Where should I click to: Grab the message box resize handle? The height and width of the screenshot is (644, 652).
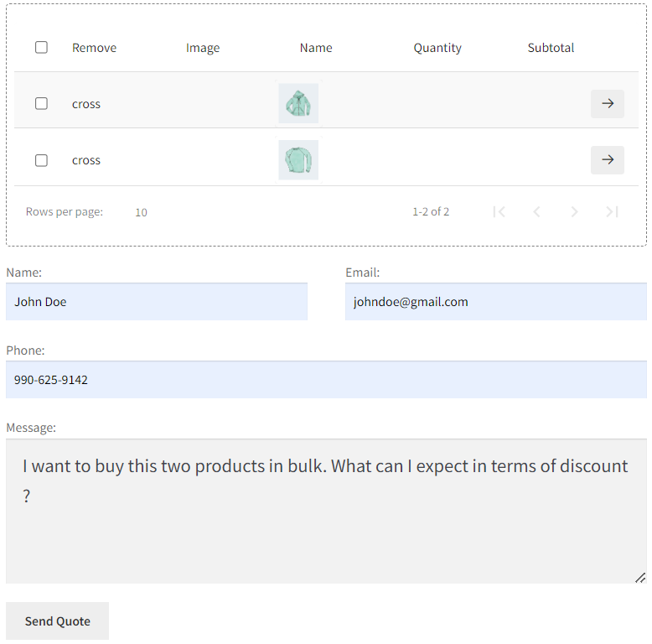[x=639, y=577]
